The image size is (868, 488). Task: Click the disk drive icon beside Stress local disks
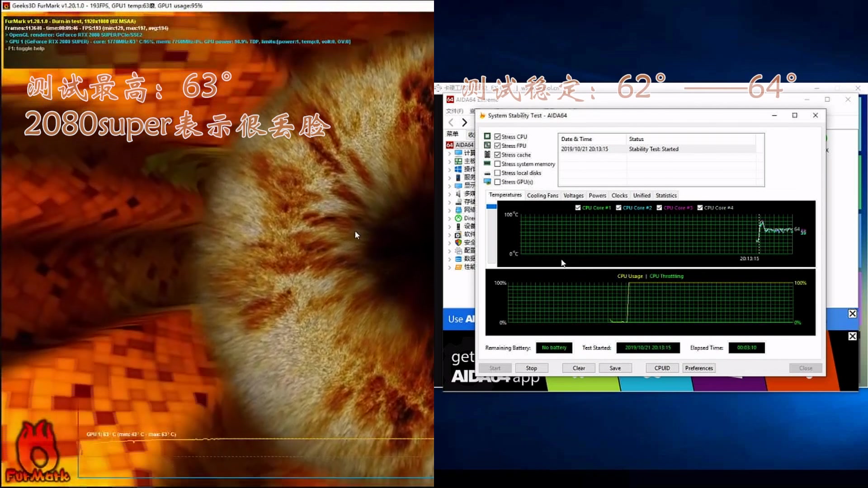pos(487,173)
